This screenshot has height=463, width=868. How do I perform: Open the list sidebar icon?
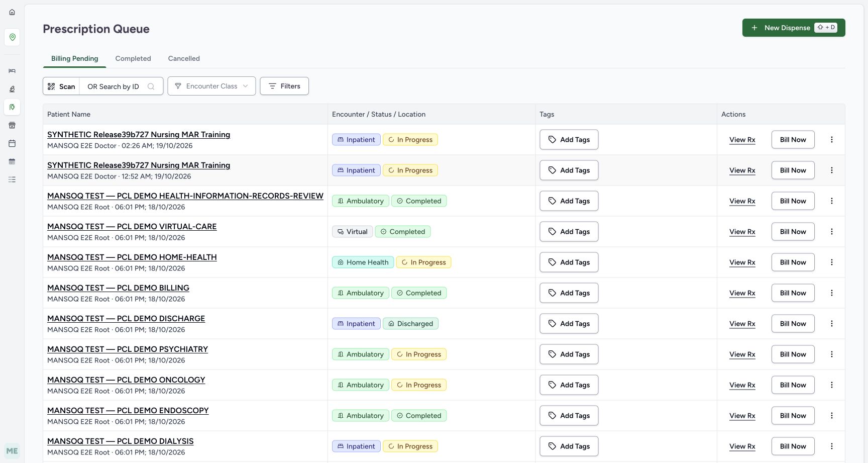[12, 179]
